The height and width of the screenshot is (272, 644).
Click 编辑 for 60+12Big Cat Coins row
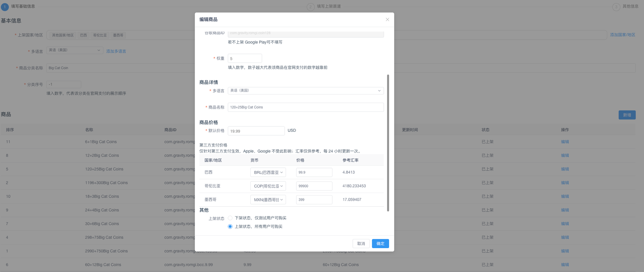click(565, 265)
